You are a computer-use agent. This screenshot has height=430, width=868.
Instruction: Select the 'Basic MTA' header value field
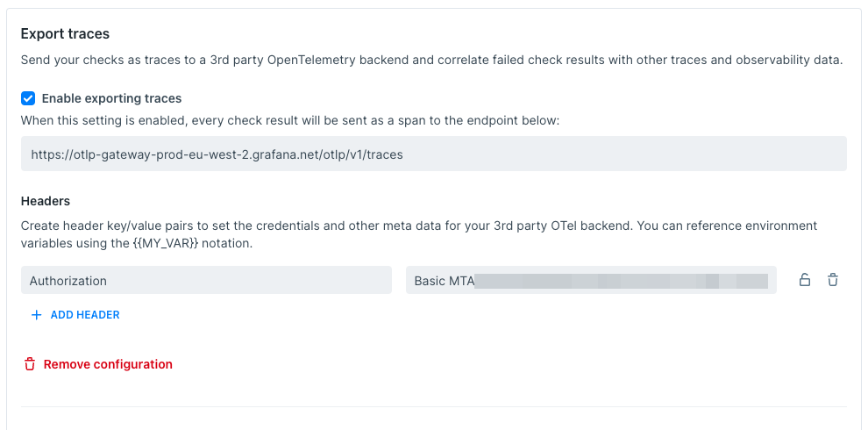point(590,281)
